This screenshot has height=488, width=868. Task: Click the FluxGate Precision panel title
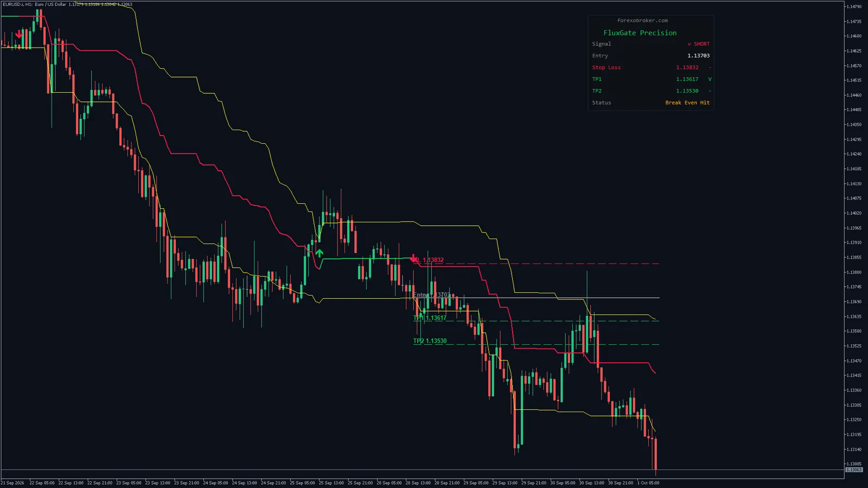click(640, 33)
